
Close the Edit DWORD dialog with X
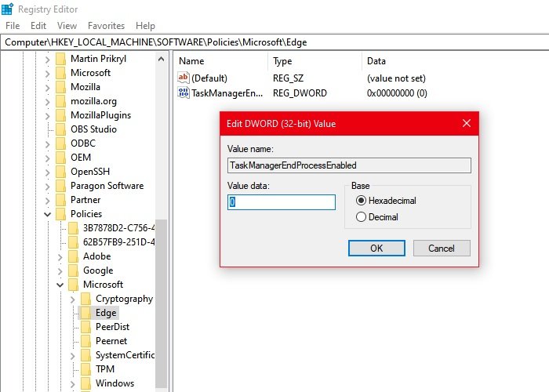click(467, 123)
